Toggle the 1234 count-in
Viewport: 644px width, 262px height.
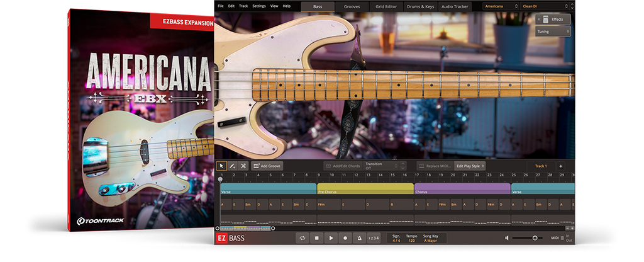(x=374, y=237)
